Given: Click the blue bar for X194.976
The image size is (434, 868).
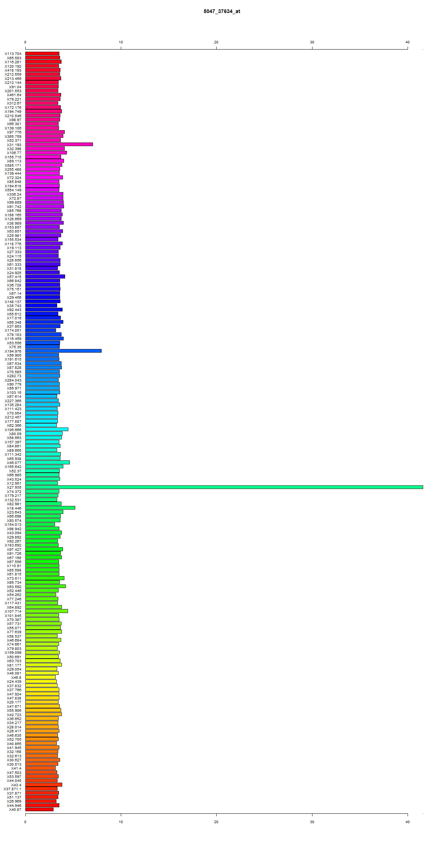Looking at the screenshot, I should [x=63, y=351].
